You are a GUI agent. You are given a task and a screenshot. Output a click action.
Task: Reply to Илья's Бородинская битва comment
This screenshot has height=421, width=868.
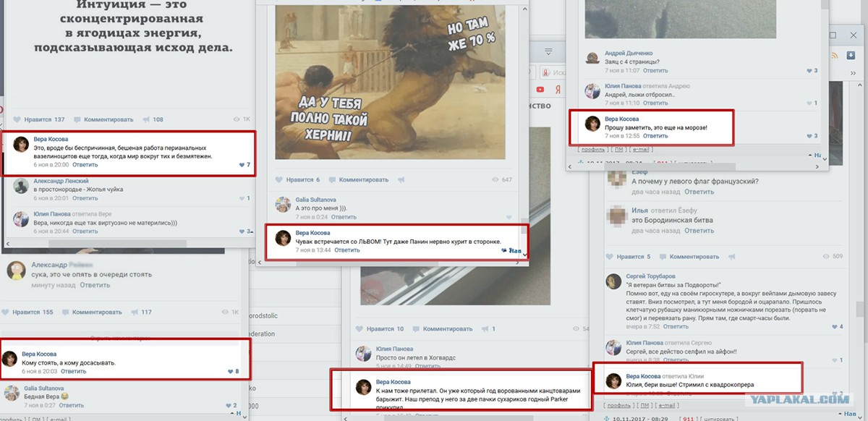tap(699, 231)
